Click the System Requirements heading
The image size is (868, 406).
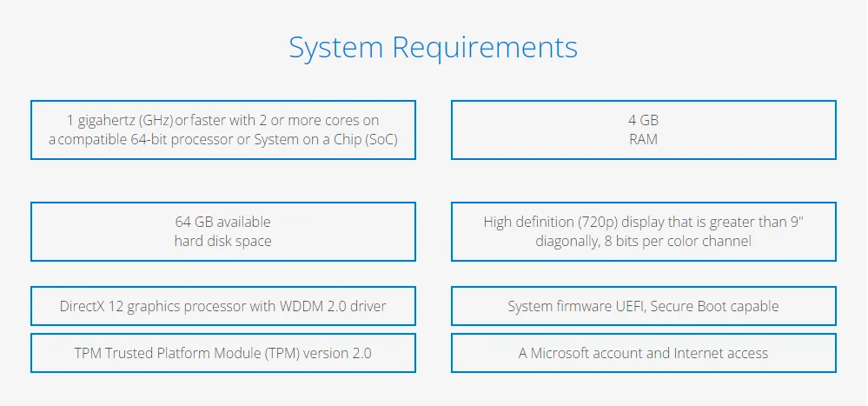[x=434, y=48]
